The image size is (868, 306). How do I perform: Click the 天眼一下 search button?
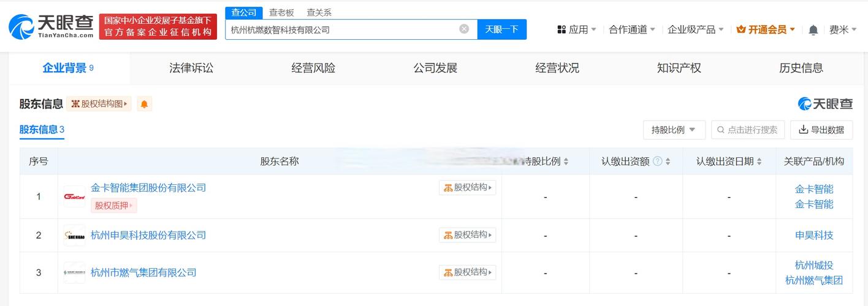pos(502,29)
